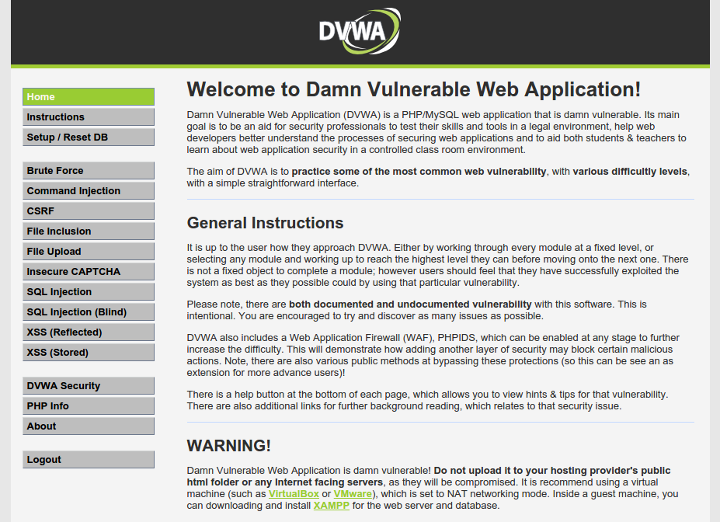Open Setup / Reset DB page
This screenshot has height=522, width=720.
pyautogui.click(x=89, y=137)
